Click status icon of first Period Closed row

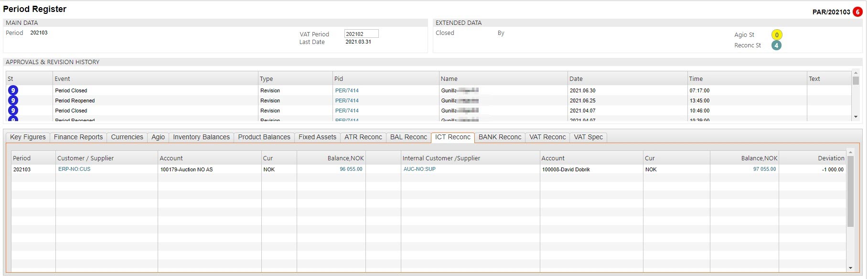tap(13, 90)
